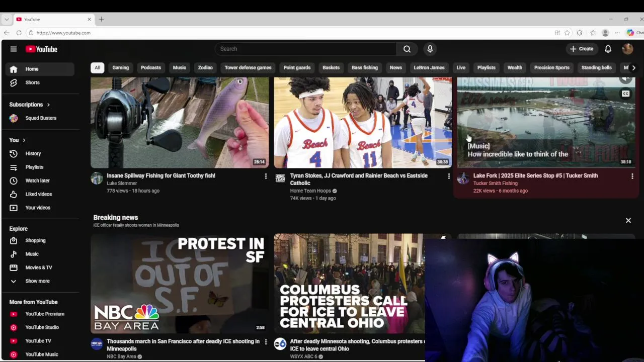Open Tucker Smith Fishing channel name
Viewport: 644px width, 362px height.
495,184
